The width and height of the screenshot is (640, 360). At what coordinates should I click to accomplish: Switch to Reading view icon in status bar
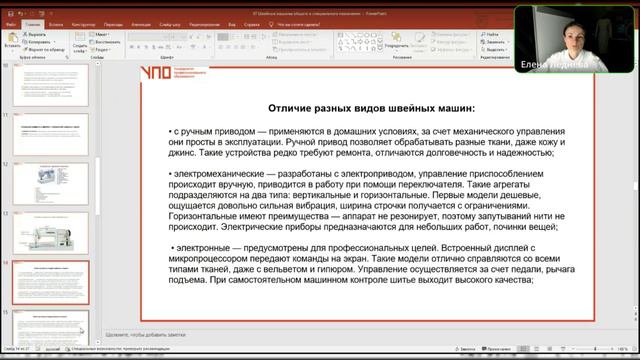550,349
